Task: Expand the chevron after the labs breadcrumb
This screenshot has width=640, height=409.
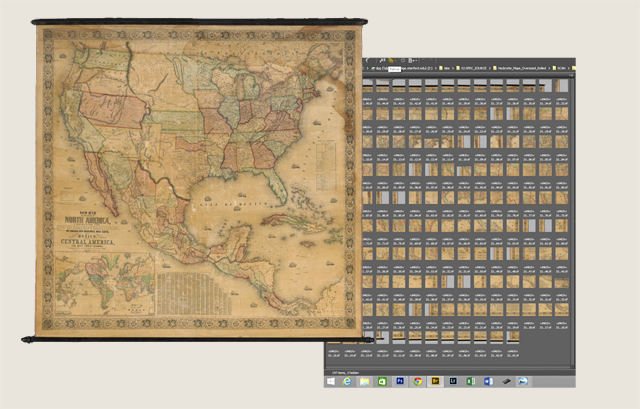Action: click(x=453, y=68)
